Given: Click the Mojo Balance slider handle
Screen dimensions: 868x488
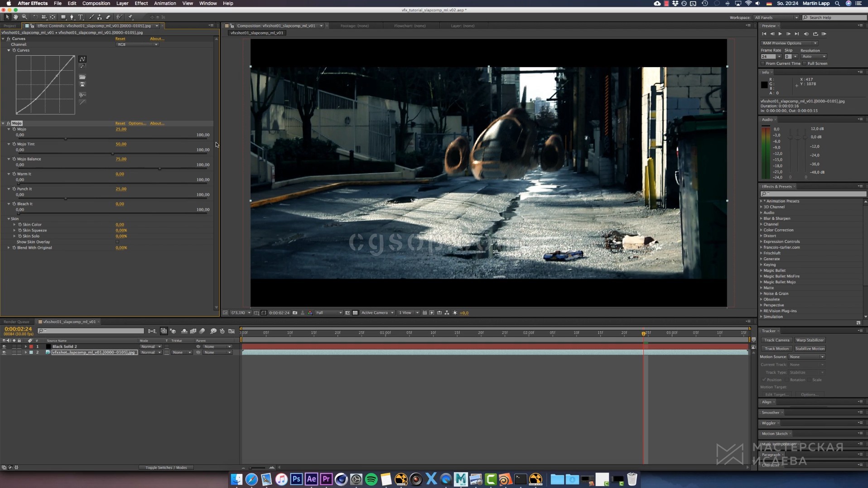Looking at the screenshot, I should click(159, 169).
